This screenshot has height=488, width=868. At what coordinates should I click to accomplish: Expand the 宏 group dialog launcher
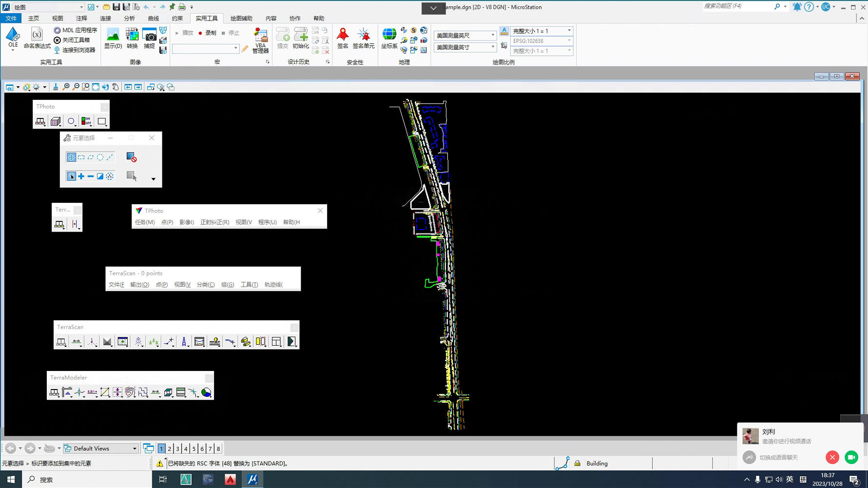pos(268,62)
